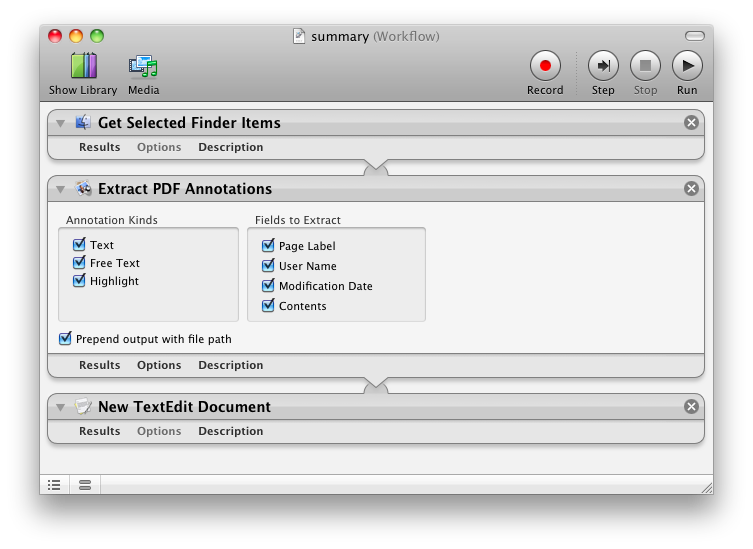
Task: Disable the Contents field
Action: tap(268, 305)
